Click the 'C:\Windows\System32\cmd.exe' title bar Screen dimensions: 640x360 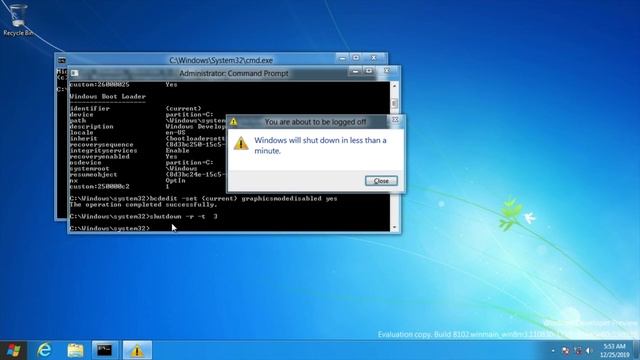tap(221, 60)
